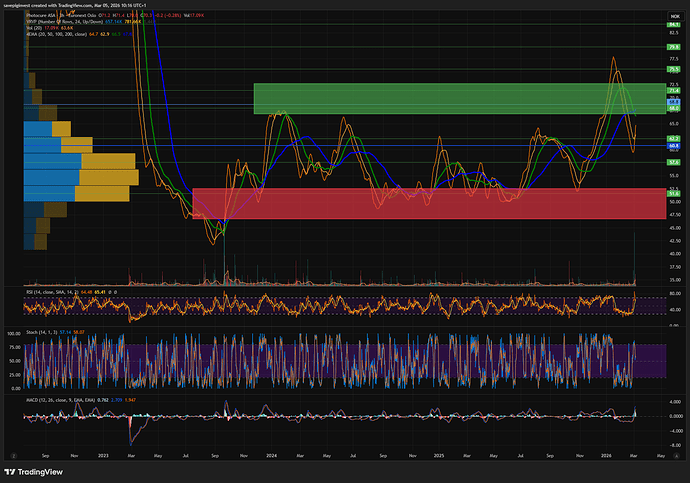Image resolution: width=690 pixels, height=483 pixels.
Task: Click the 79.8 green price label
Action: (674, 47)
